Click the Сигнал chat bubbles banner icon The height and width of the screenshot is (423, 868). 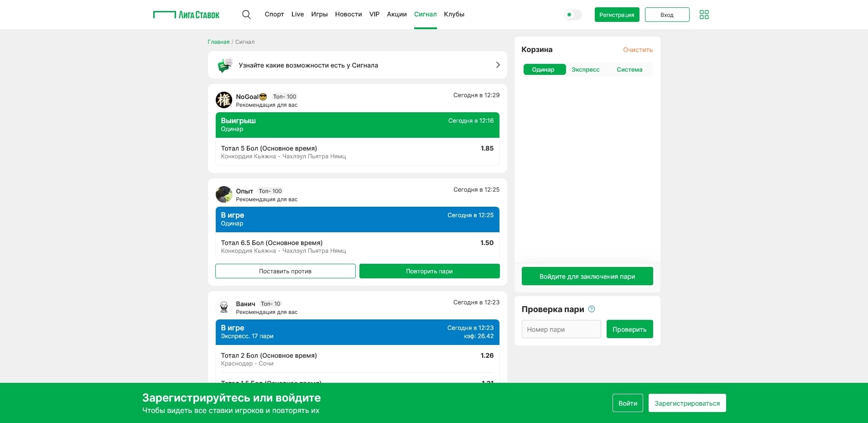point(224,65)
